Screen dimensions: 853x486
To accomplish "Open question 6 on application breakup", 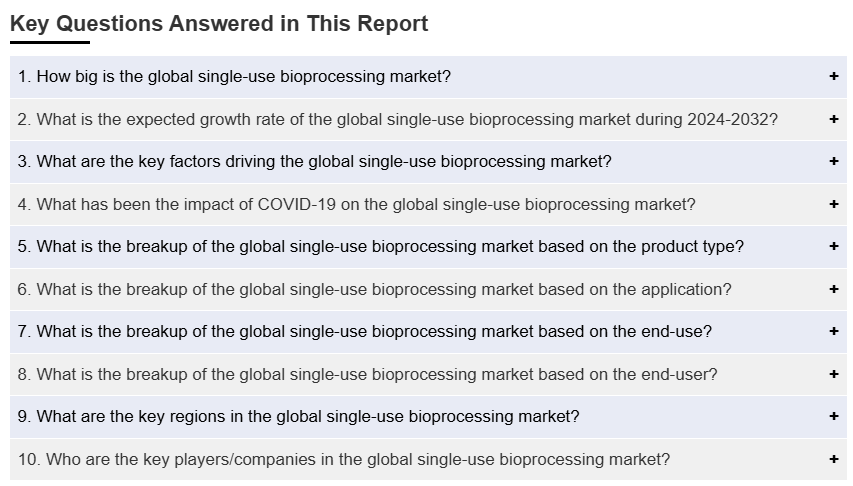I will tap(428, 289).
